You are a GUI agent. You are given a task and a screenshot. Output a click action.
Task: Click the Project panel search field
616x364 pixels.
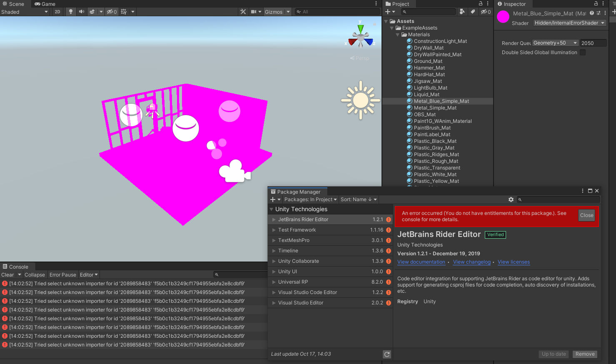click(429, 12)
